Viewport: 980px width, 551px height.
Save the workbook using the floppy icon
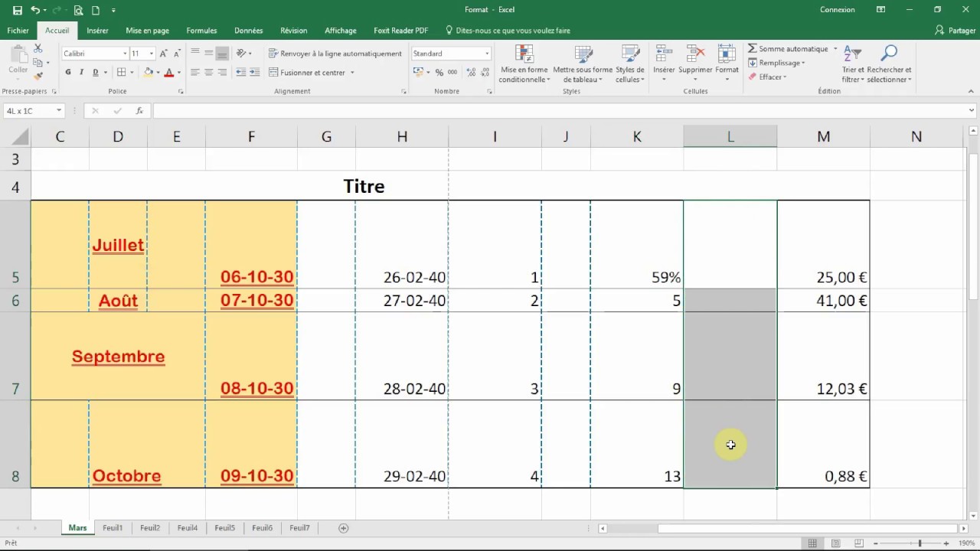[18, 10]
